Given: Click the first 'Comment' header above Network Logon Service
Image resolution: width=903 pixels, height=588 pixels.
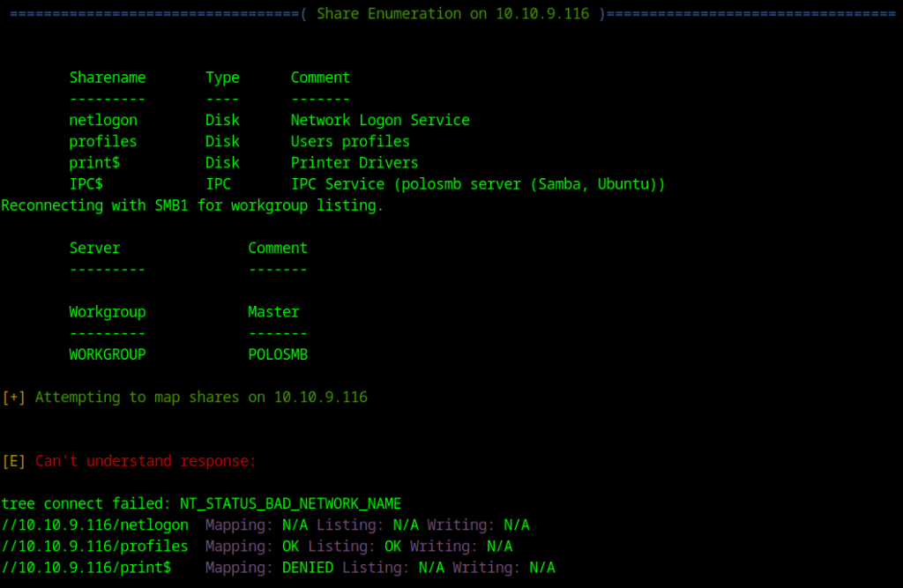Looking at the screenshot, I should tap(320, 78).
